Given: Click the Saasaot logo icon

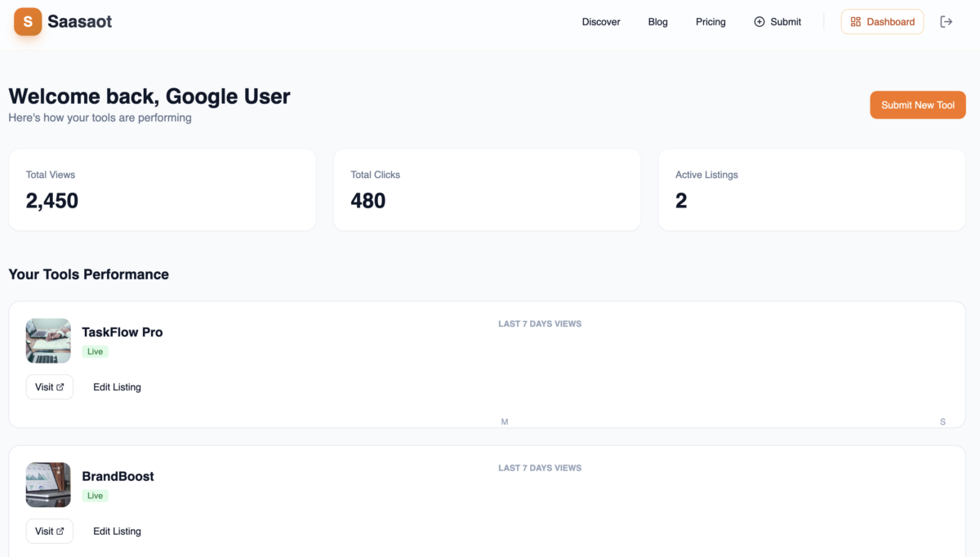Looking at the screenshot, I should [27, 21].
